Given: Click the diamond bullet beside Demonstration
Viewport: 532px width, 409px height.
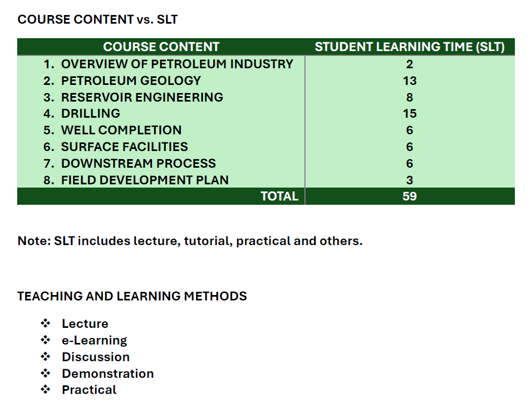Looking at the screenshot, I should point(46,374).
